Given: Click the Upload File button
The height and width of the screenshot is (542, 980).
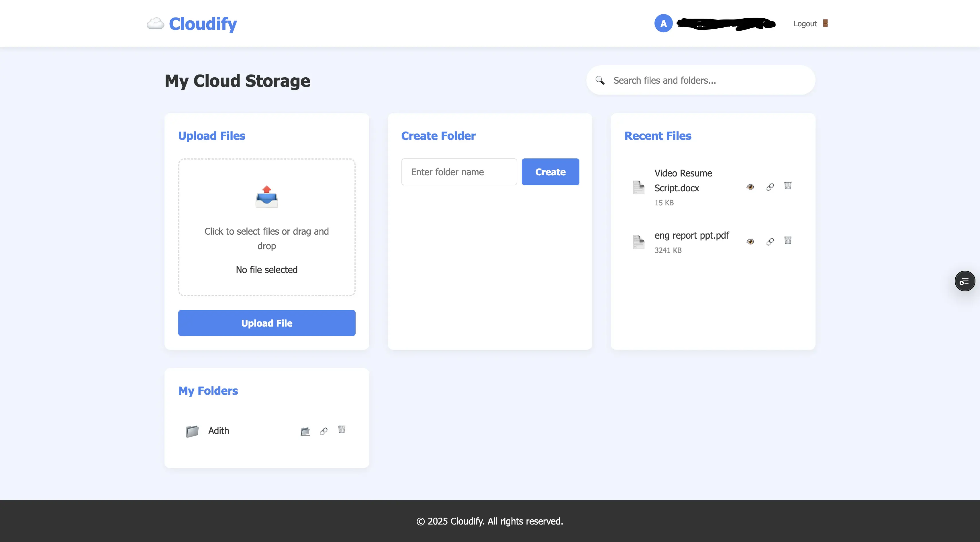Looking at the screenshot, I should coord(267,323).
